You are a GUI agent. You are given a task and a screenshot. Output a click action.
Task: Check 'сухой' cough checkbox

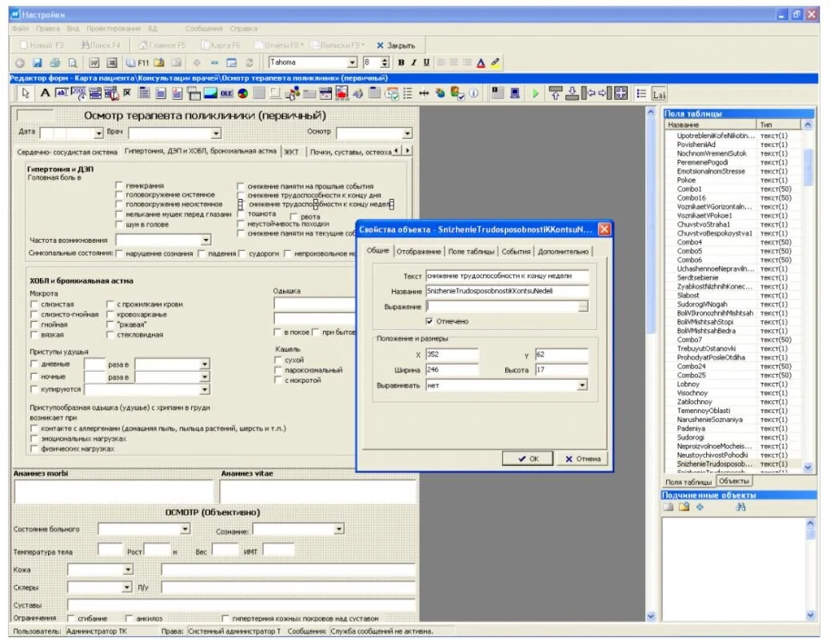[x=278, y=360]
